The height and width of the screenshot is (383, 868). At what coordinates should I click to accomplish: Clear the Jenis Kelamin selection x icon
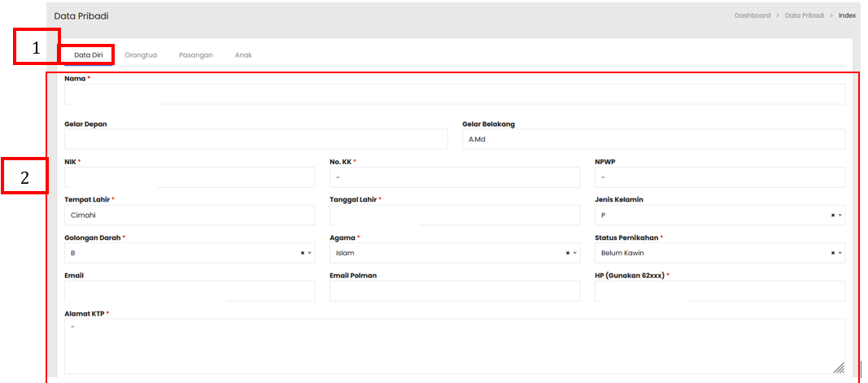pyautogui.click(x=832, y=215)
